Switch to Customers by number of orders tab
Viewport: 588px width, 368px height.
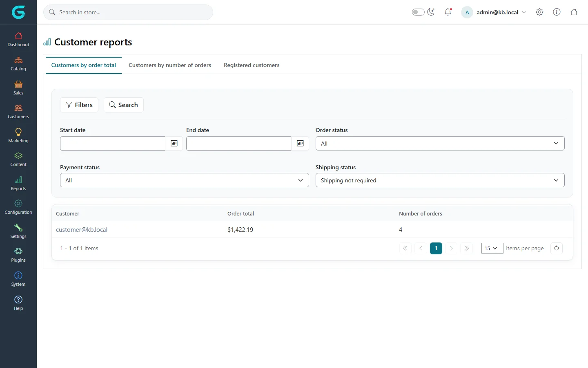pos(170,65)
